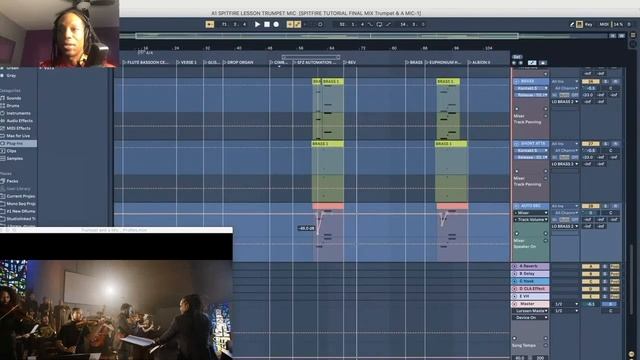Start playback with the Play button
This screenshot has height=360, width=640.
coord(257,24)
